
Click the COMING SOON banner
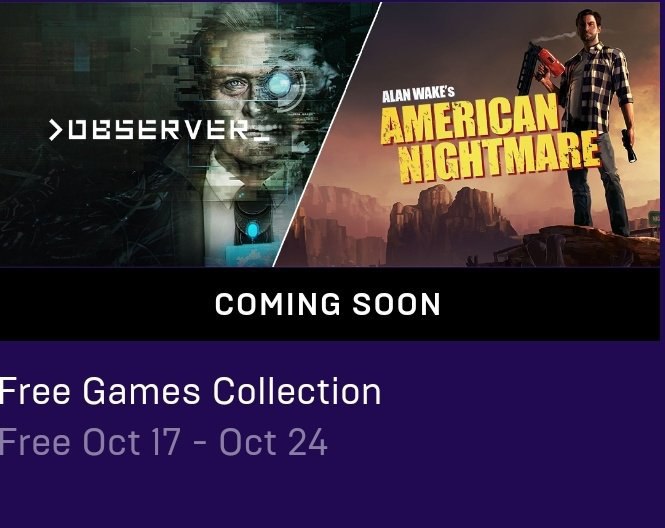pos(330,304)
